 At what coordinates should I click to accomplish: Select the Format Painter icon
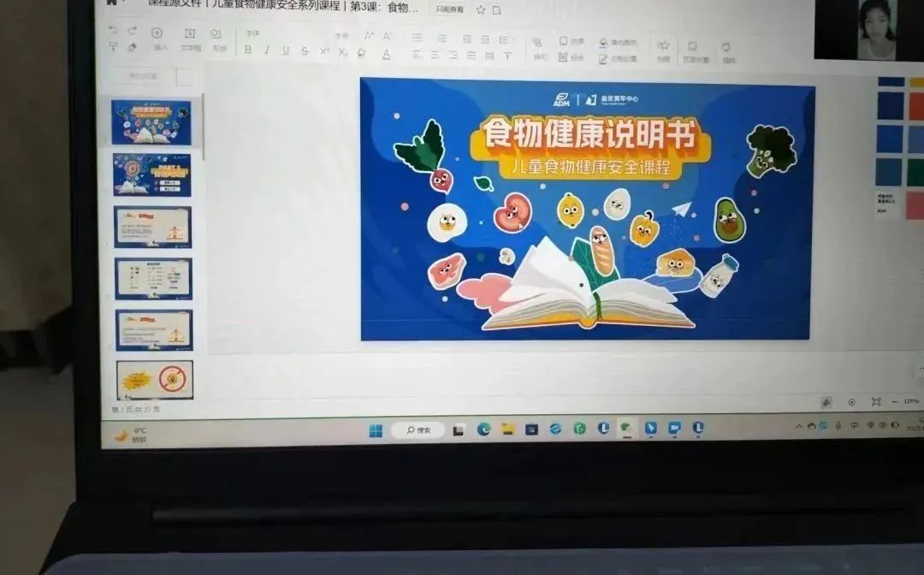click(113, 48)
